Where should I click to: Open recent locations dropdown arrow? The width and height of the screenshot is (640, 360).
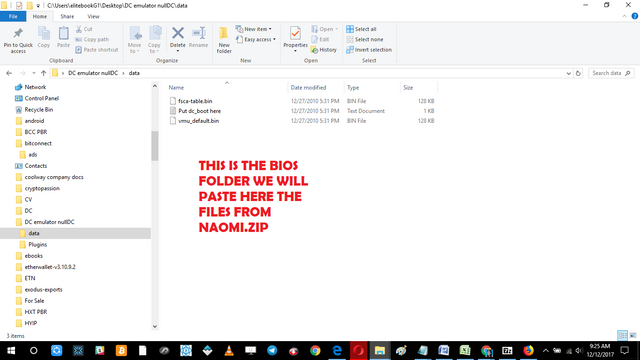tap(33, 73)
